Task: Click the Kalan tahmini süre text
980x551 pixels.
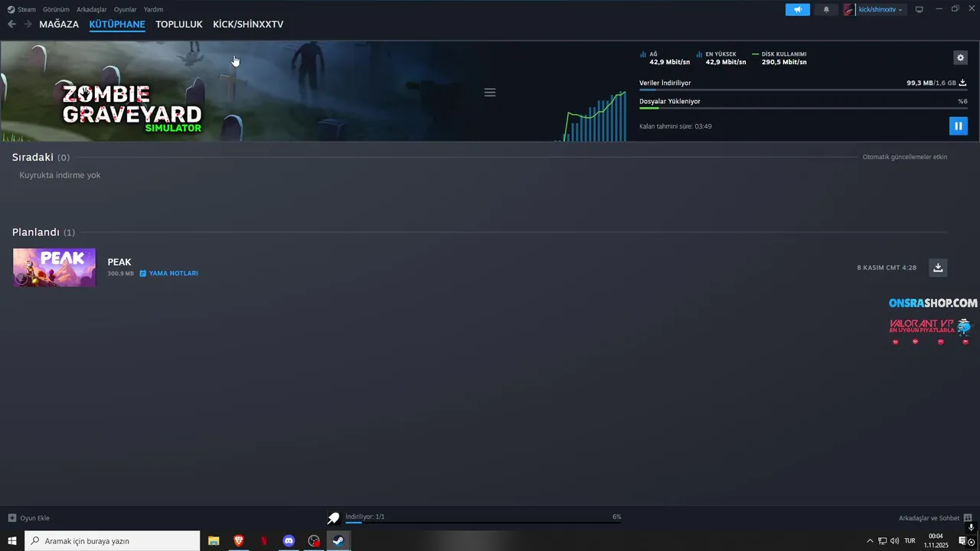Action: 675,126
